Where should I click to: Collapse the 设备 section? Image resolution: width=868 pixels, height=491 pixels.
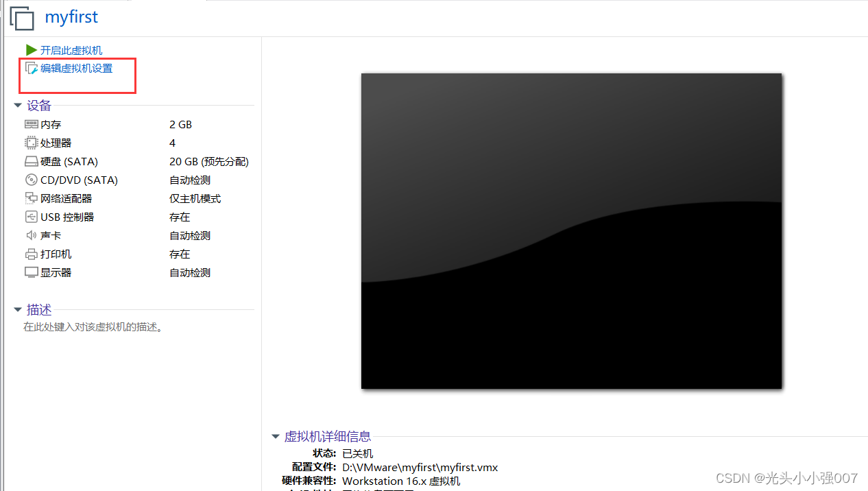(x=18, y=106)
